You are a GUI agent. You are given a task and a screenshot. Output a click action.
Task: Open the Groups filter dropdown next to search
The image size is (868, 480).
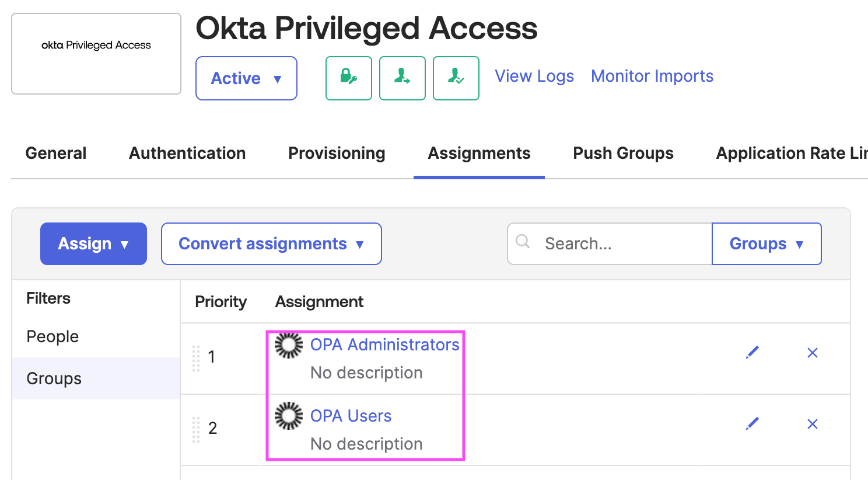click(766, 244)
